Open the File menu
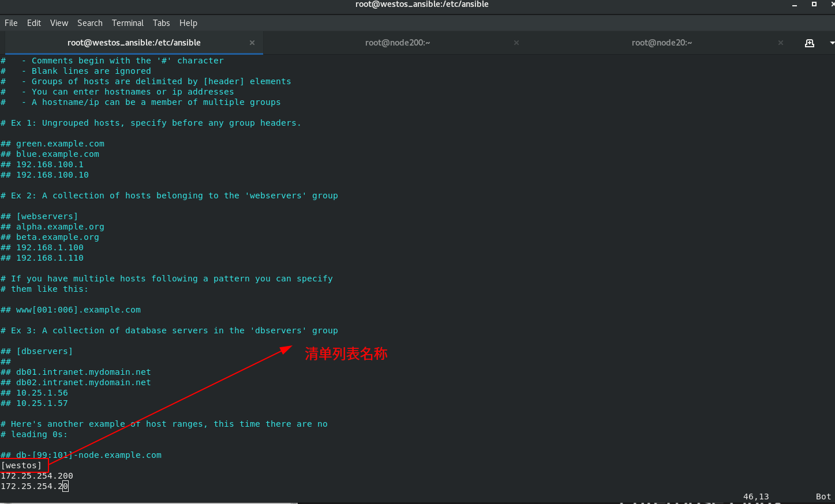Screen dimensions: 835x504 [11, 23]
